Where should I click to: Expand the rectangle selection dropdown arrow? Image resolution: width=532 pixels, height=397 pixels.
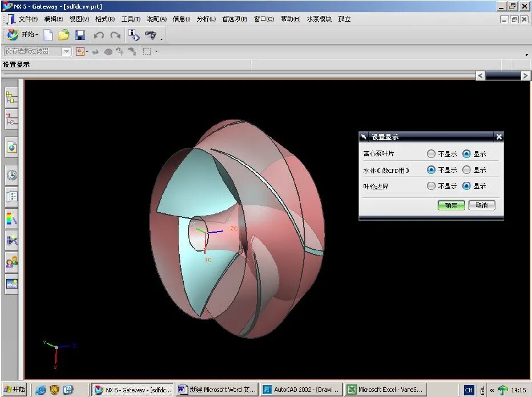coord(156,51)
